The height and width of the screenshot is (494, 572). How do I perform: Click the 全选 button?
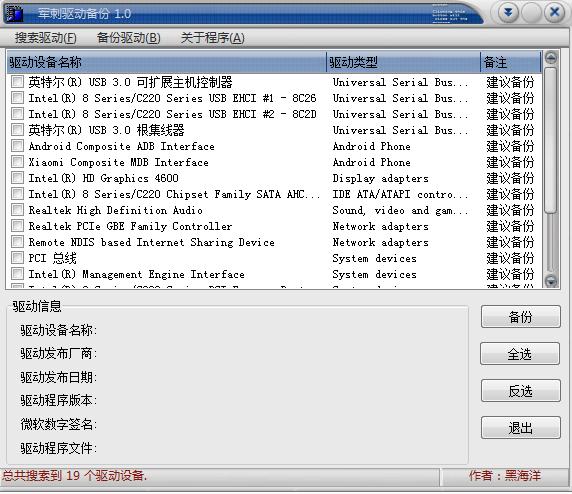click(x=521, y=354)
